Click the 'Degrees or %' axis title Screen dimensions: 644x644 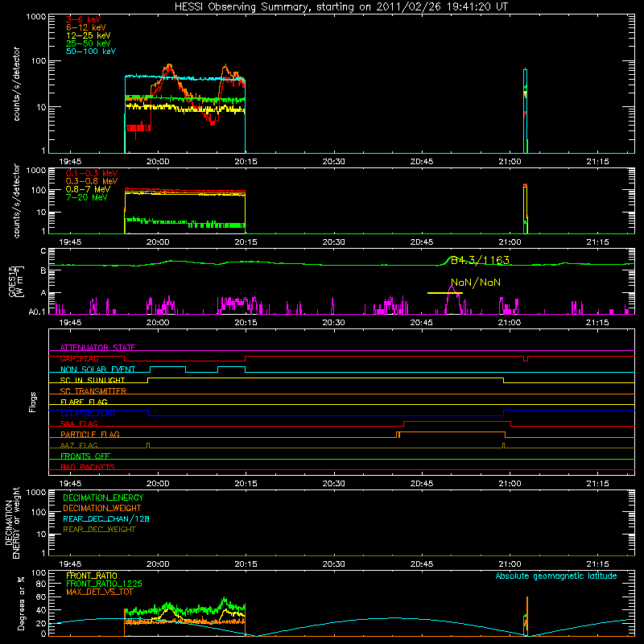click(20, 603)
